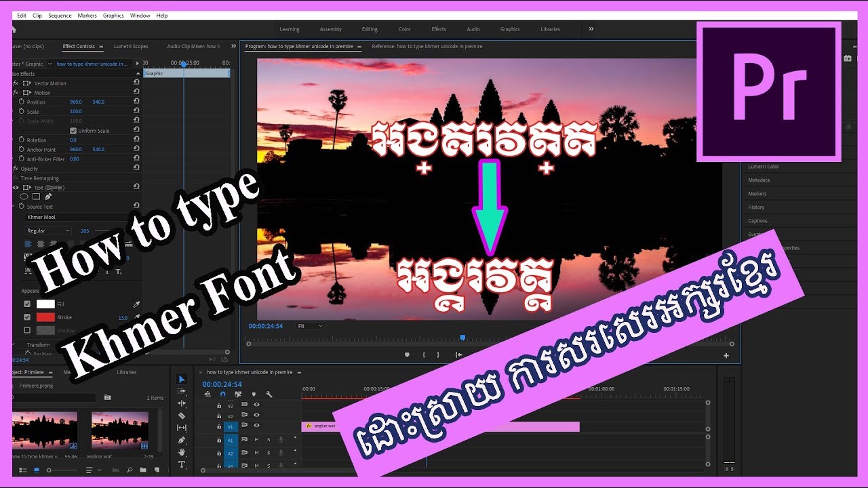
Task: Click Go to In button in Program monitor
Action: click(458, 354)
